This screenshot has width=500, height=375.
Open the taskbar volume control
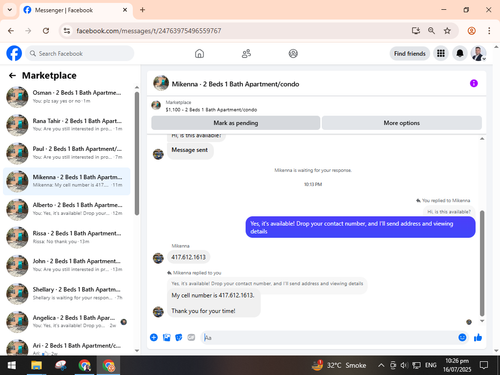coord(404,365)
